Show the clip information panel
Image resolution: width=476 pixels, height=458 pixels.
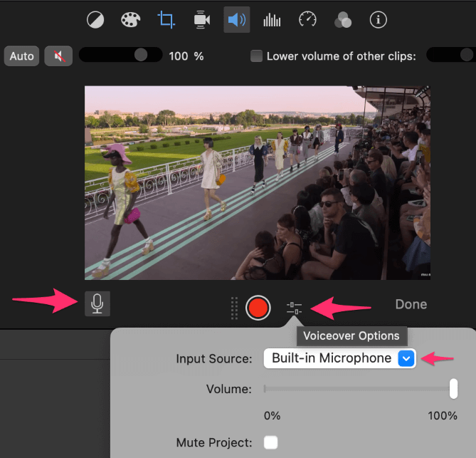point(378,19)
